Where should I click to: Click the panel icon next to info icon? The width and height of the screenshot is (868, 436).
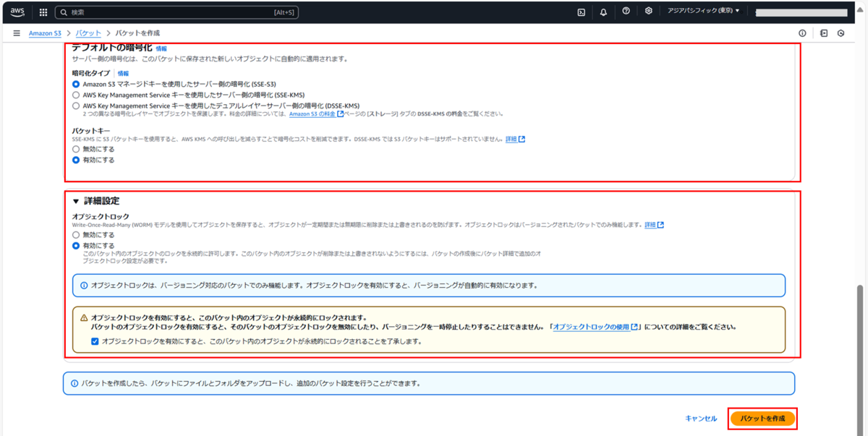point(824,33)
